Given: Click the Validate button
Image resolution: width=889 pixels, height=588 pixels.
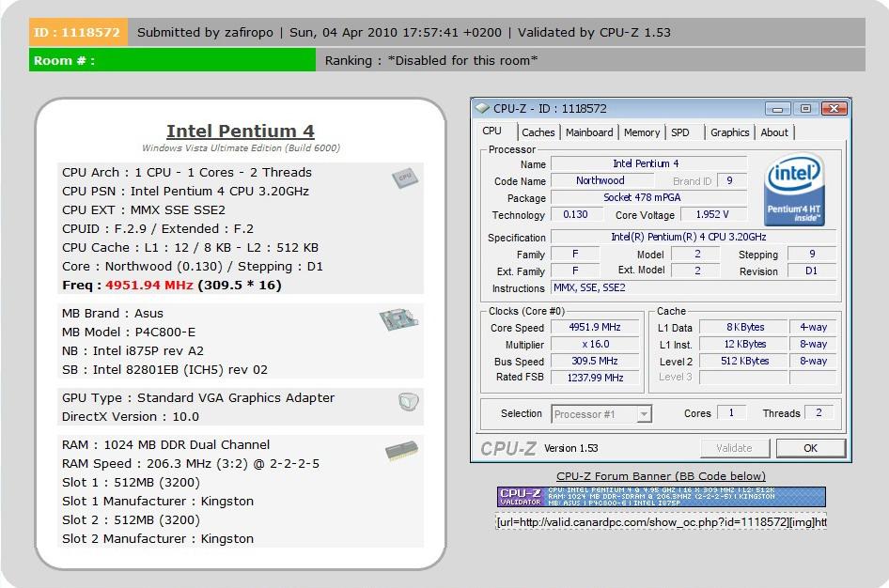Looking at the screenshot, I should point(735,448).
